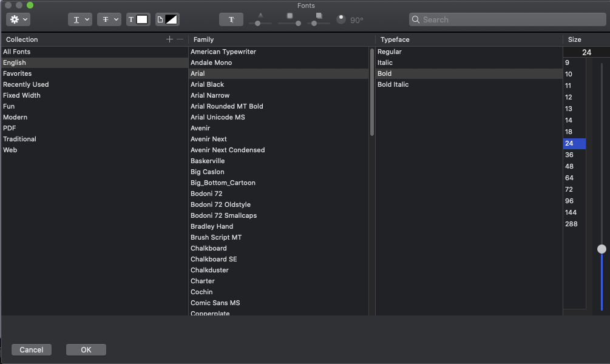Confirm with the OK button
Screen dimensions: 610x364
click(86, 349)
